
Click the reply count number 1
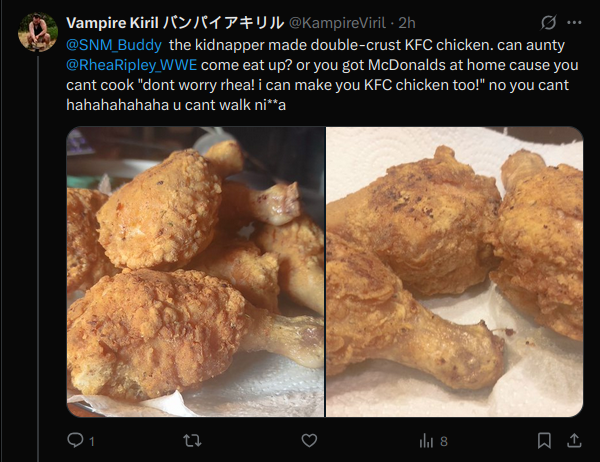pyautogui.click(x=92, y=442)
